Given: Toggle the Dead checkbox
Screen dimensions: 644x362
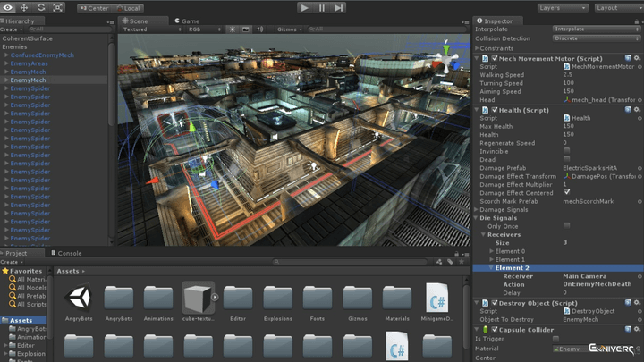Looking at the screenshot, I should (567, 159).
